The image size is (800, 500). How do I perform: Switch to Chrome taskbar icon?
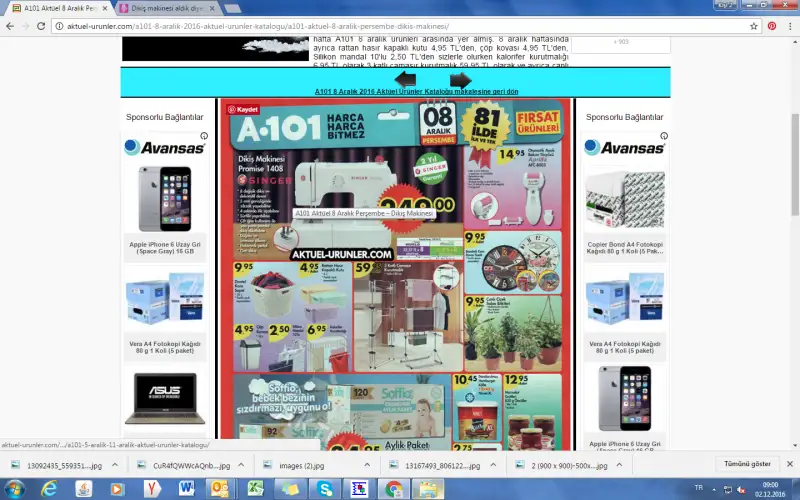[394, 489]
